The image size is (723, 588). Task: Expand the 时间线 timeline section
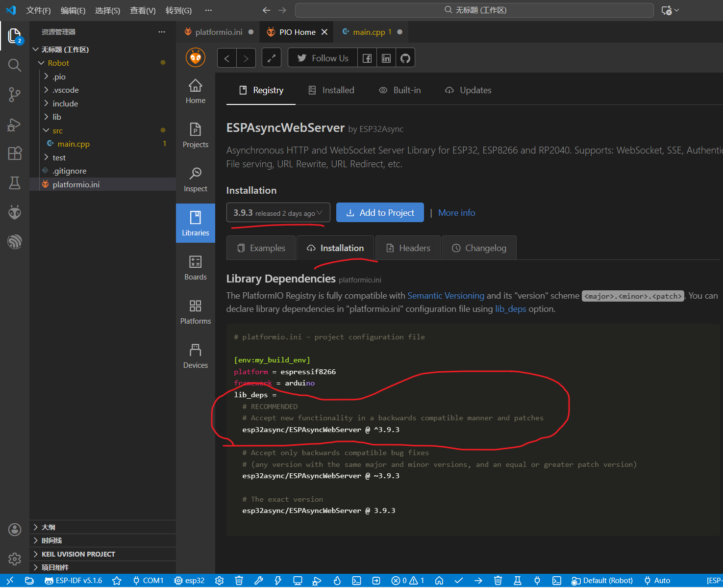coord(102,540)
